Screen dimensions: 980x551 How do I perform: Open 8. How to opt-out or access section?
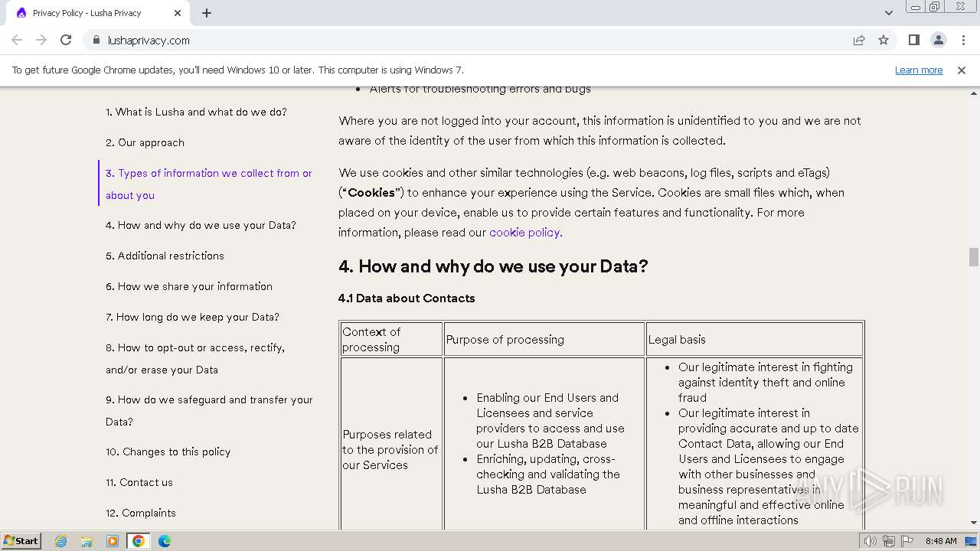(195, 359)
